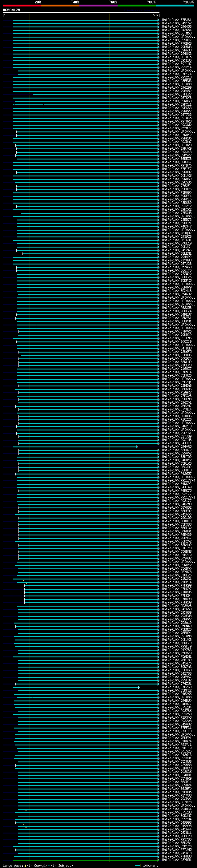Open isoform UniRef100_P92177-2
The width and height of the screenshot is (197, 868).
tap(178, 494)
